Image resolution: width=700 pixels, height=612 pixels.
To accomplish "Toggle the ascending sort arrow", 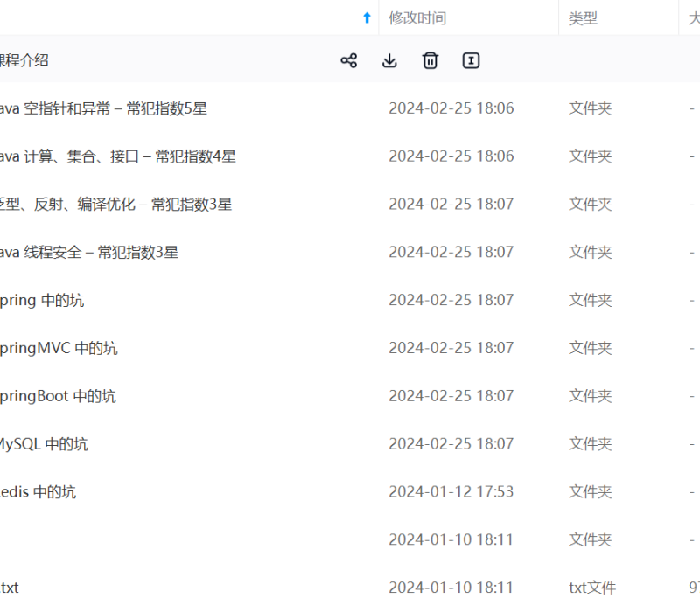I will [365, 17].
